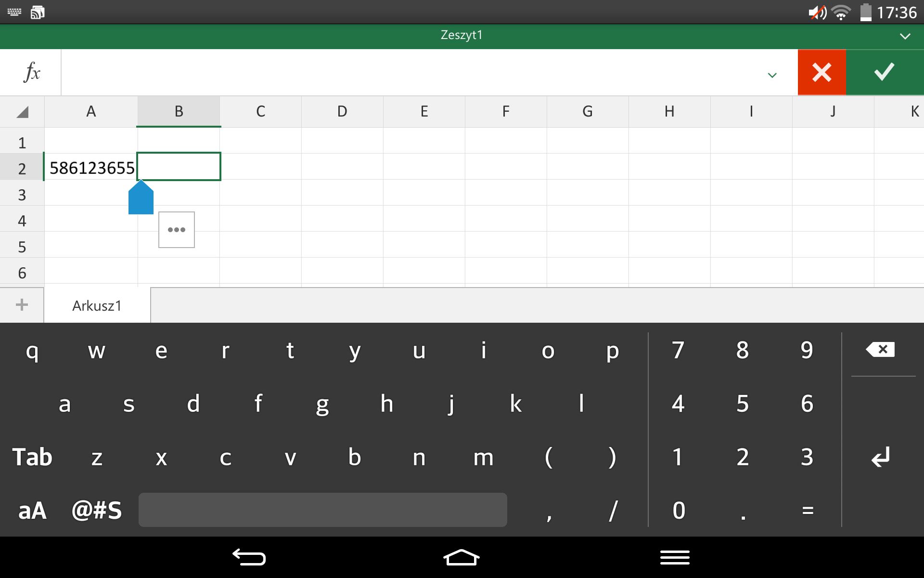Viewport: 924px width, 578px height.
Task: Tap the Android home navigation button
Action: pyautogui.click(x=462, y=557)
